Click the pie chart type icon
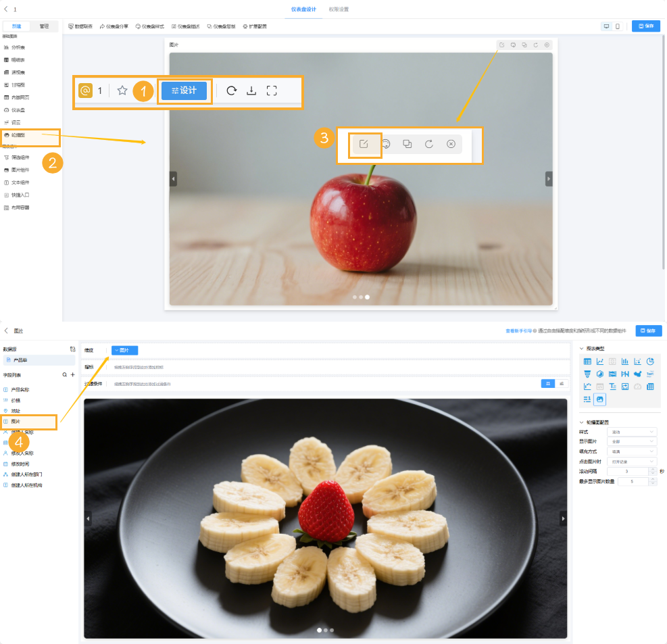This screenshot has height=644, width=667. [650, 362]
